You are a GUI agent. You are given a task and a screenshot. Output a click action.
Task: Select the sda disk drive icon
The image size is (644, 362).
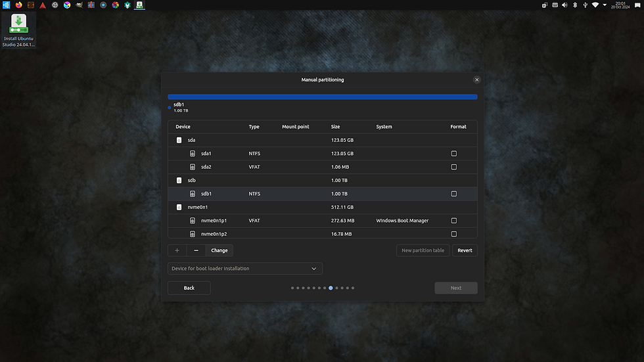179,140
